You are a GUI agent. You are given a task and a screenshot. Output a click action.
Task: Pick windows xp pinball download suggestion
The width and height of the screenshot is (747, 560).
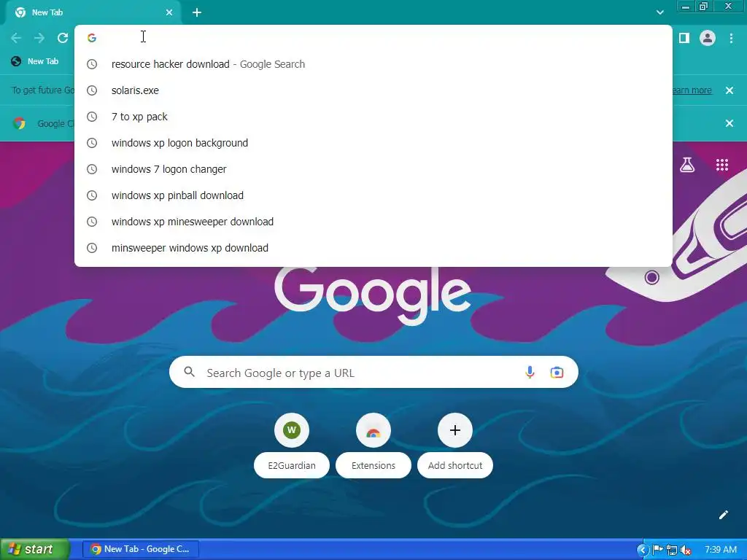pos(373,195)
